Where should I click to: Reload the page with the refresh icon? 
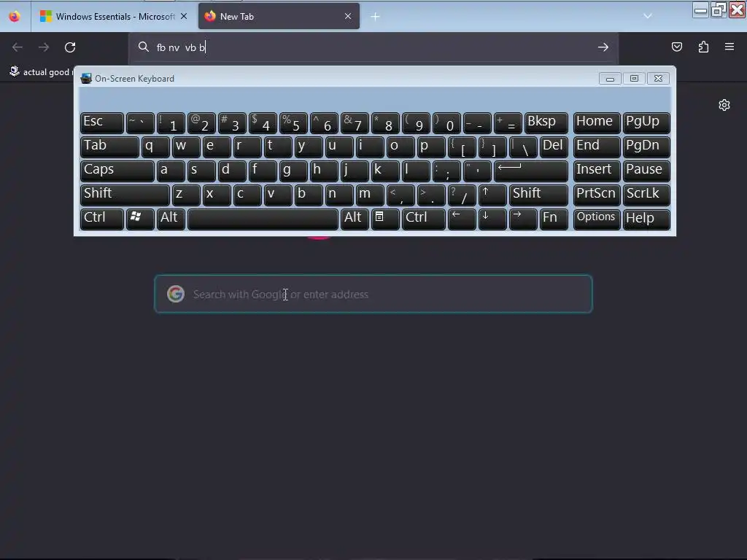tap(70, 47)
